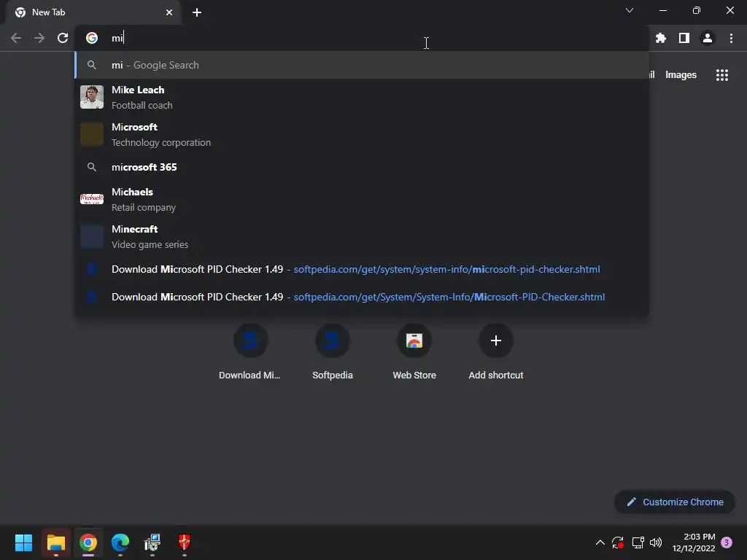Open the clock showing 2:03 PM
The width and height of the screenshot is (747, 560).
point(694,542)
